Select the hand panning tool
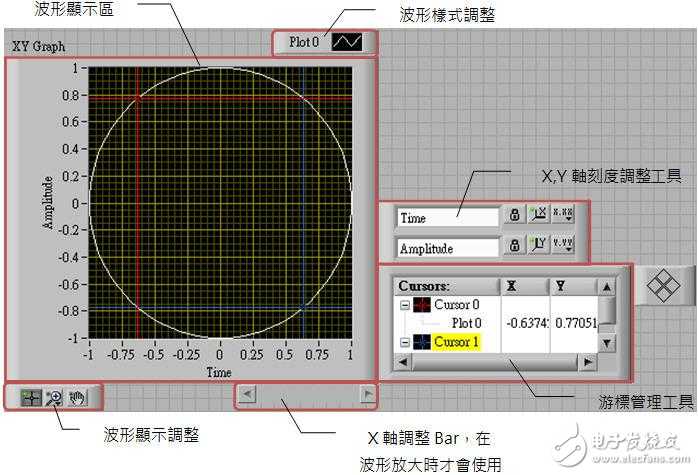The width and height of the screenshot is (698, 475). 78,398
